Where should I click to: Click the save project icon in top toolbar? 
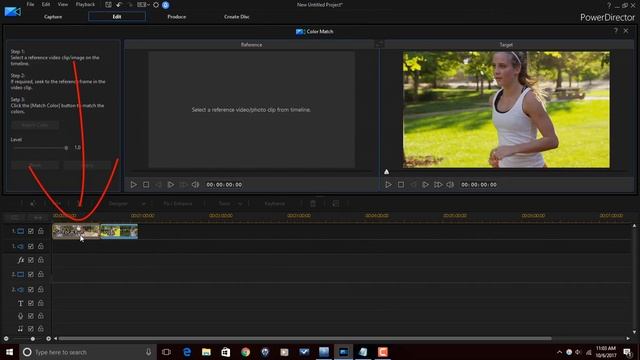(x=108, y=5)
